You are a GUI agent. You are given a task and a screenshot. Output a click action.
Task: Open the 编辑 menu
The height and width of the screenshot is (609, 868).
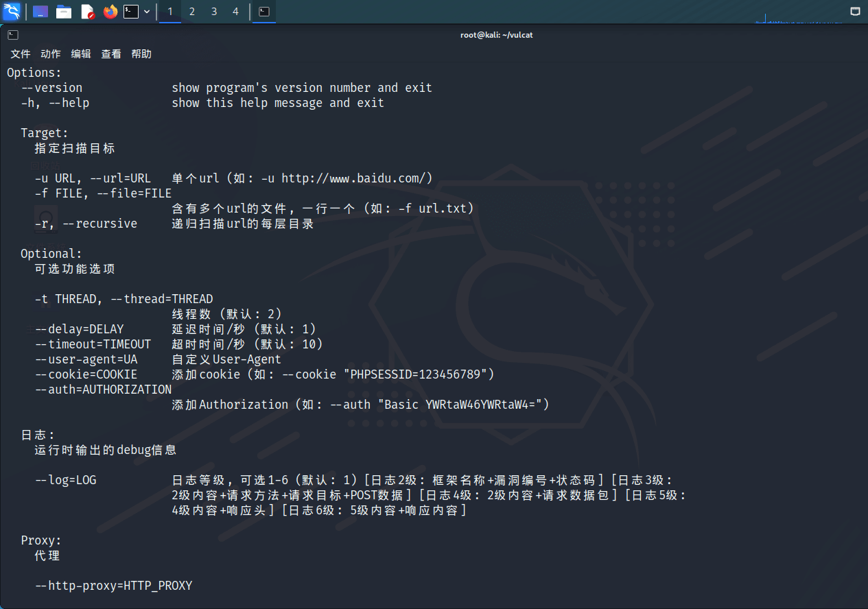click(x=81, y=53)
